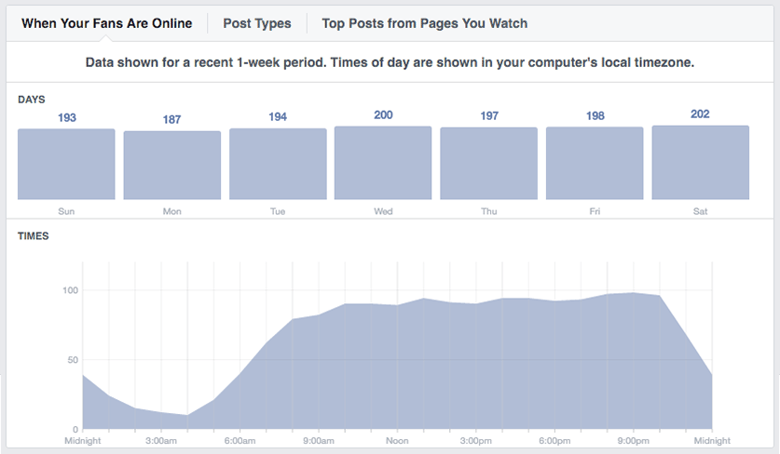The height and width of the screenshot is (454, 780).
Task: Click the 6:00pm time axis label
Action: [x=554, y=441]
